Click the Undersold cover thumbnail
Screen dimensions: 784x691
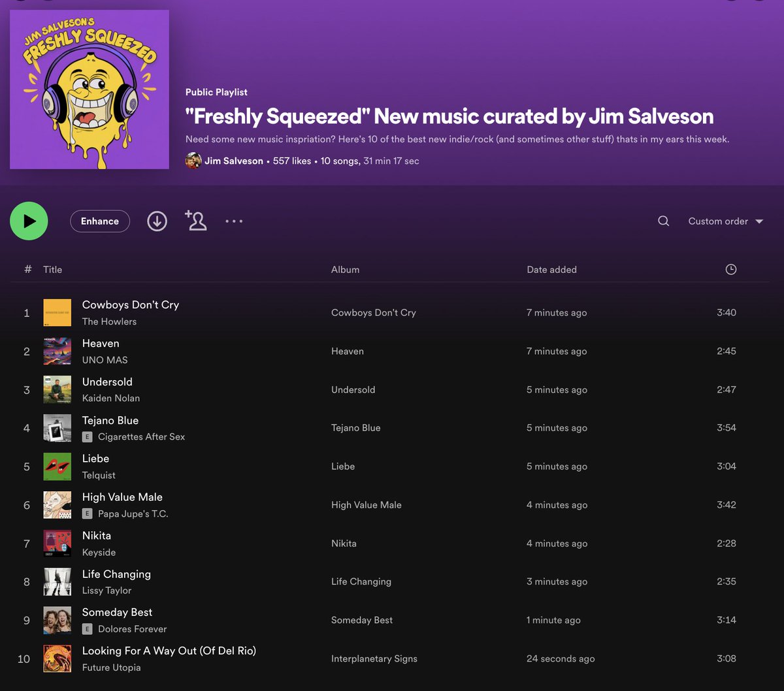tap(57, 390)
